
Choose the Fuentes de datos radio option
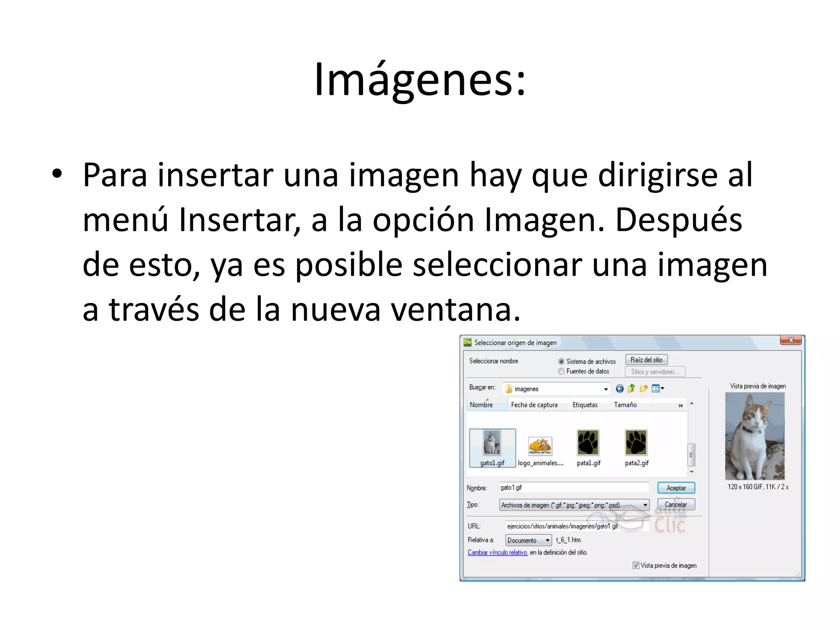(561, 371)
